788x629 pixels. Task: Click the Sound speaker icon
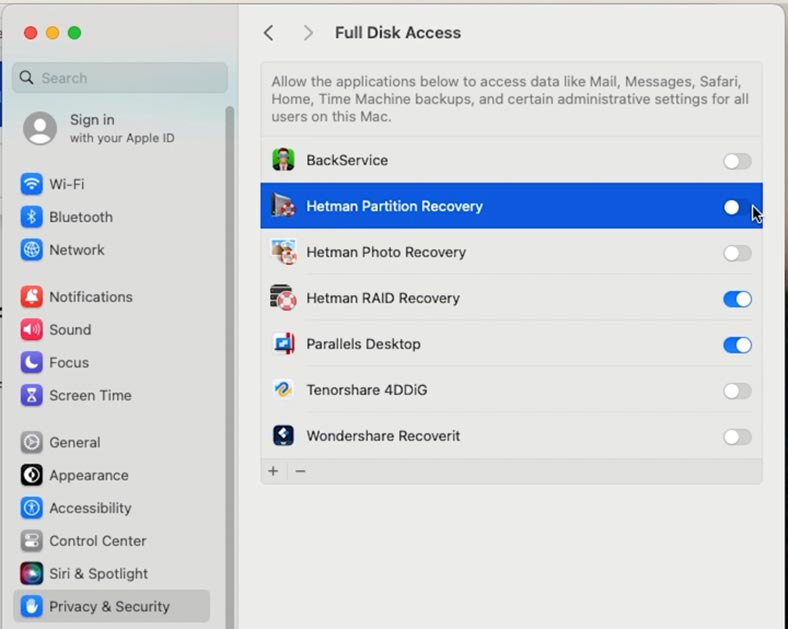pos(31,330)
